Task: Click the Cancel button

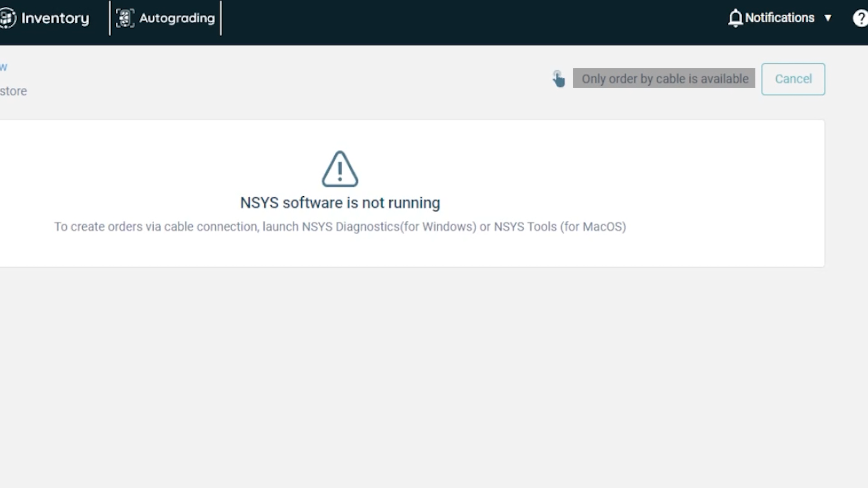Action: (x=793, y=79)
